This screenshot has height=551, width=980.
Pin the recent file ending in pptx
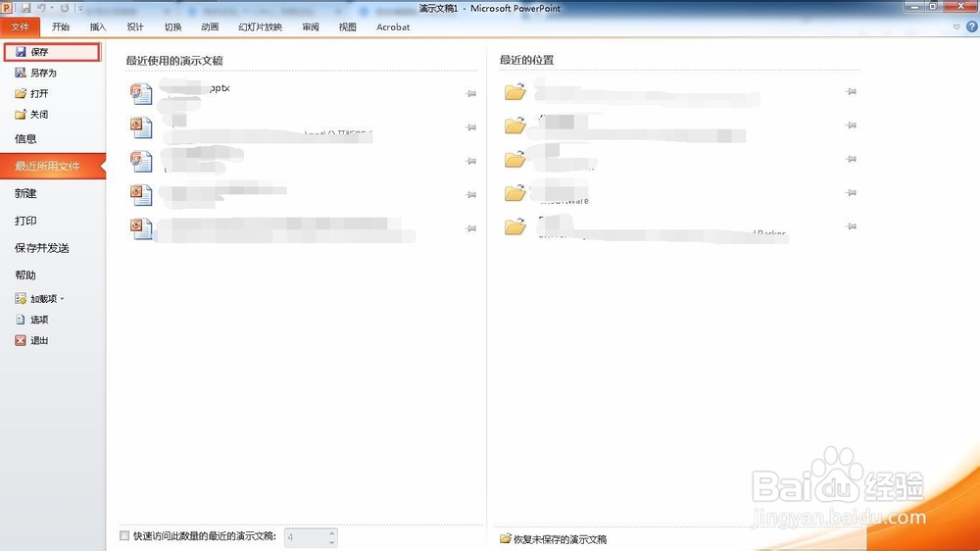coord(470,94)
